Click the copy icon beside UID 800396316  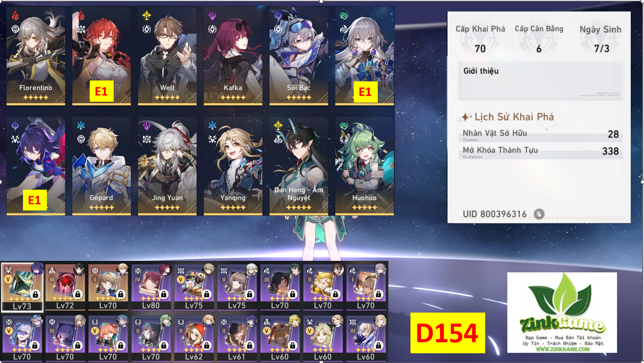(x=538, y=214)
